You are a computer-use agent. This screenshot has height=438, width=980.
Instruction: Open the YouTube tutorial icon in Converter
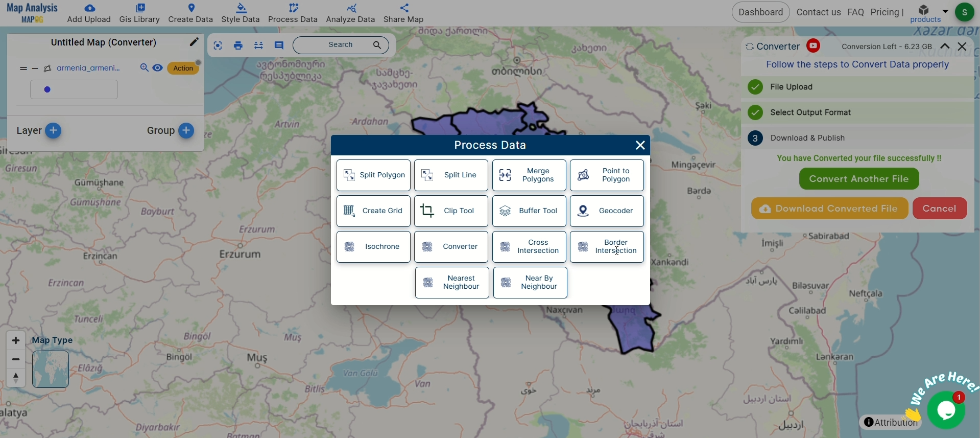coord(813,46)
